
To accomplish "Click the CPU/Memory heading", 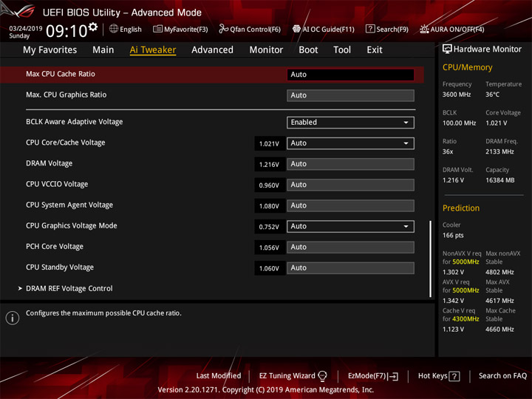I will click(x=467, y=67).
